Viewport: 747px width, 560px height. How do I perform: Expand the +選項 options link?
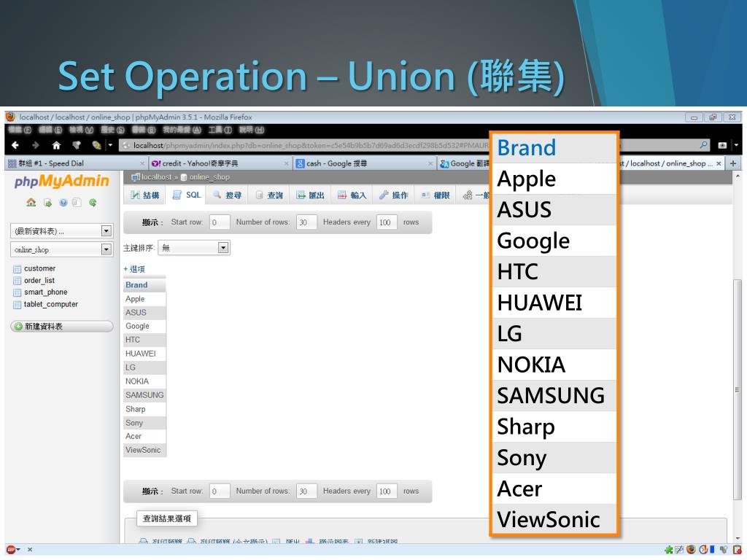pyautogui.click(x=134, y=269)
